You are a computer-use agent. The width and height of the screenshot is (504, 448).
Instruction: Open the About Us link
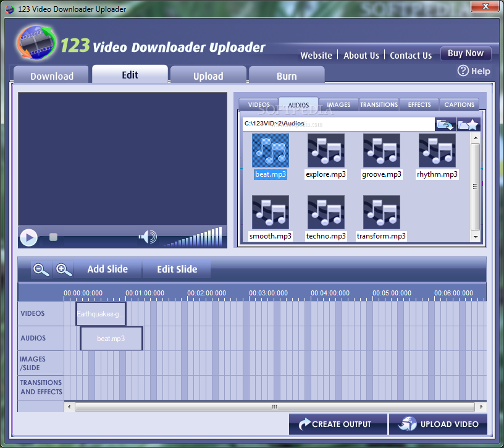(x=361, y=56)
